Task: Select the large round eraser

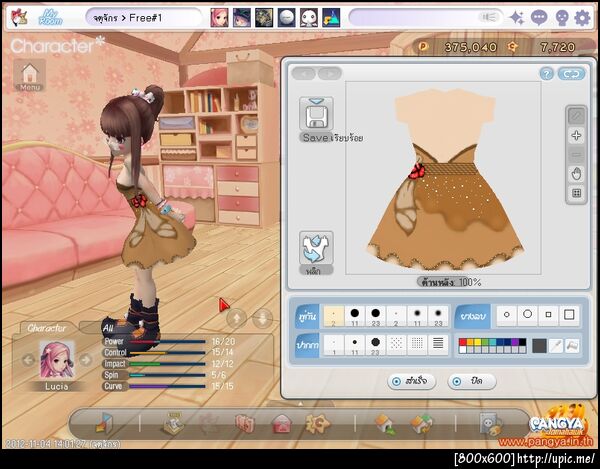Action: (x=527, y=315)
